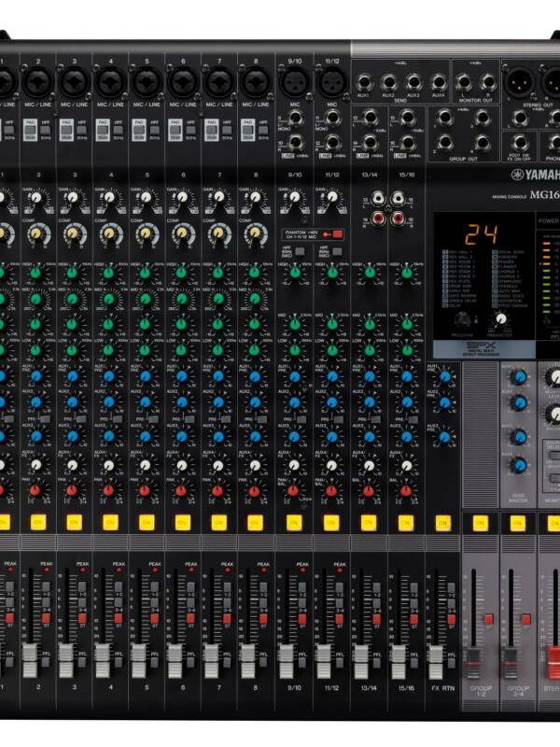The image size is (560, 747).
Task: Click the red RCA input 16 R
Action: click(399, 218)
